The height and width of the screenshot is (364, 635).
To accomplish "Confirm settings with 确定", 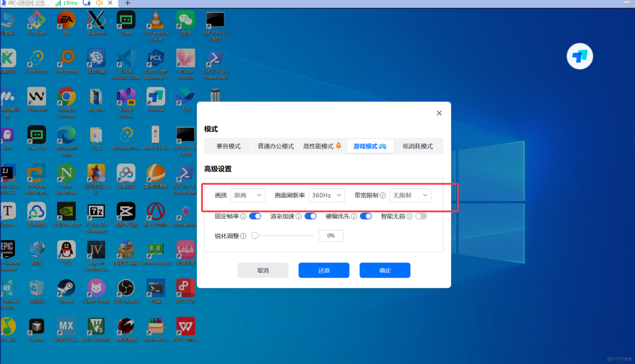I will point(385,270).
